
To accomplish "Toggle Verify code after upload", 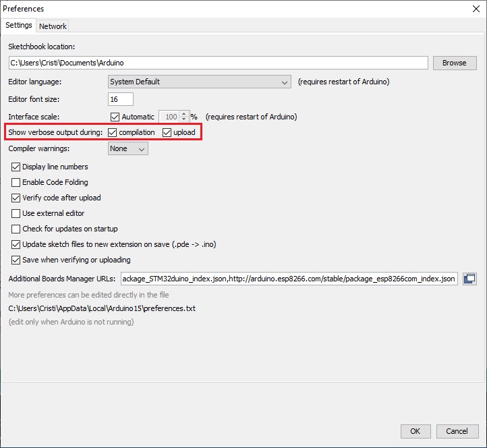I will (16, 198).
